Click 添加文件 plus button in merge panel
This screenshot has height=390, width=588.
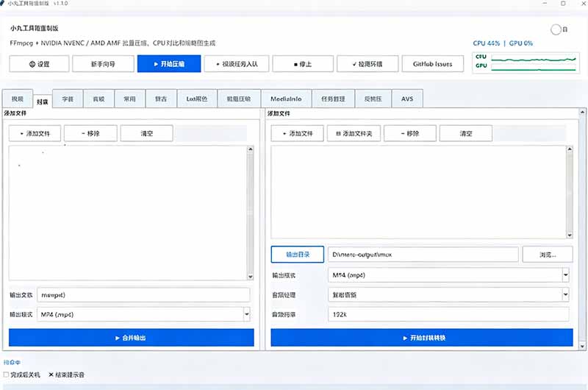(35, 133)
